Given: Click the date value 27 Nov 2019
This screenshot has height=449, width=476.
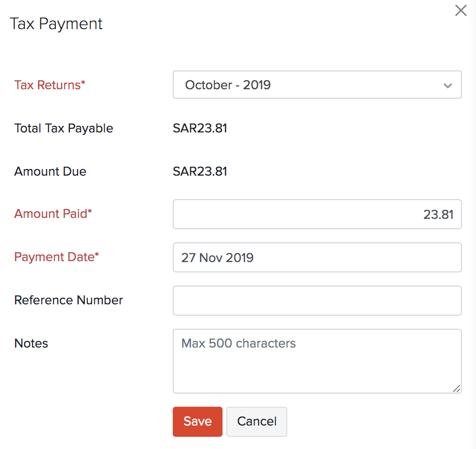Looking at the screenshot, I should coord(217,257).
